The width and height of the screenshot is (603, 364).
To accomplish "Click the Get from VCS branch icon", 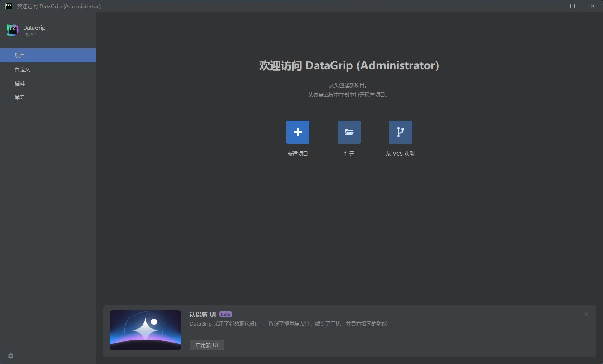I will point(401,132).
